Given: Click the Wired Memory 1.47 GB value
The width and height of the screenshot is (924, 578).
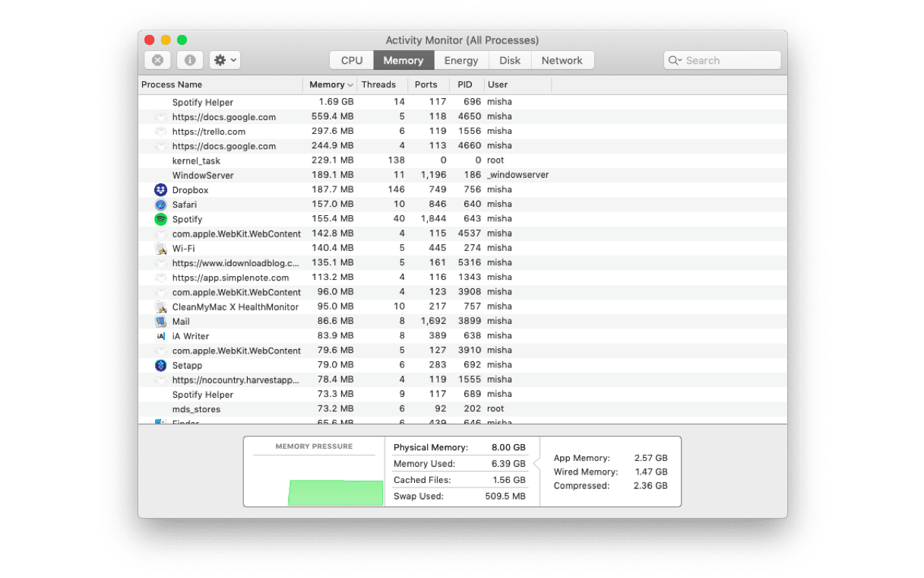Looking at the screenshot, I should click(651, 472).
